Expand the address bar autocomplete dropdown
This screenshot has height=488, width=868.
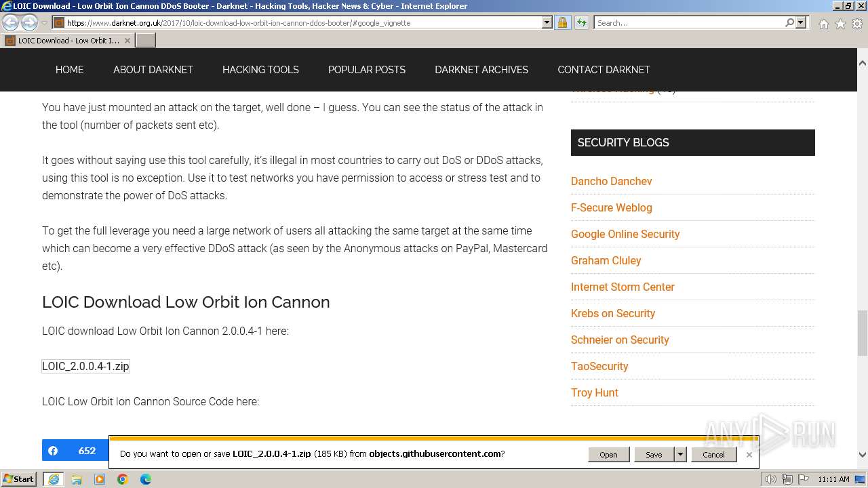(x=547, y=22)
